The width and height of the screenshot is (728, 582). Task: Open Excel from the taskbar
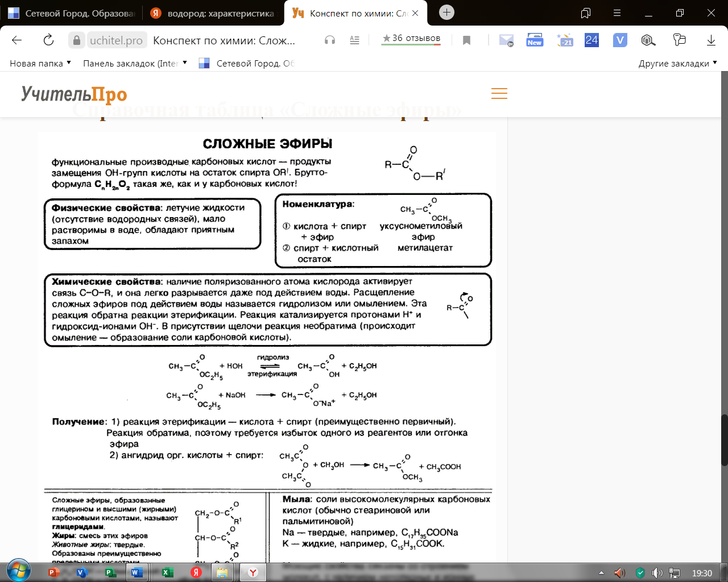[x=167, y=572]
